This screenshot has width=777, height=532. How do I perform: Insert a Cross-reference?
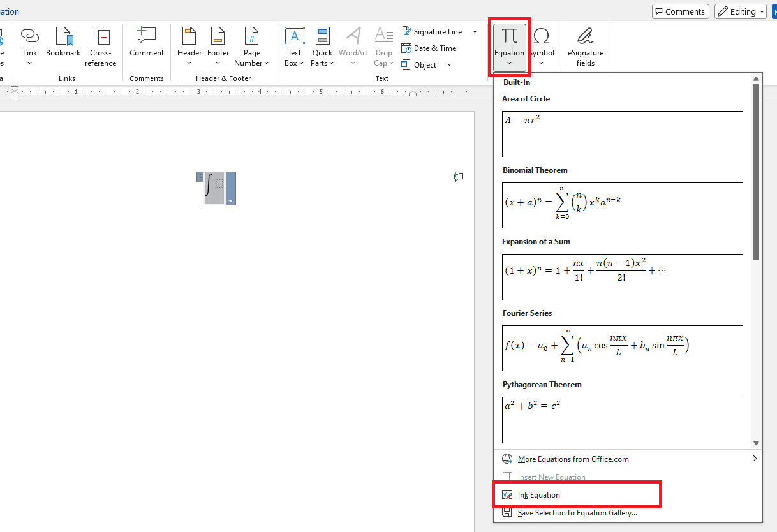click(101, 47)
